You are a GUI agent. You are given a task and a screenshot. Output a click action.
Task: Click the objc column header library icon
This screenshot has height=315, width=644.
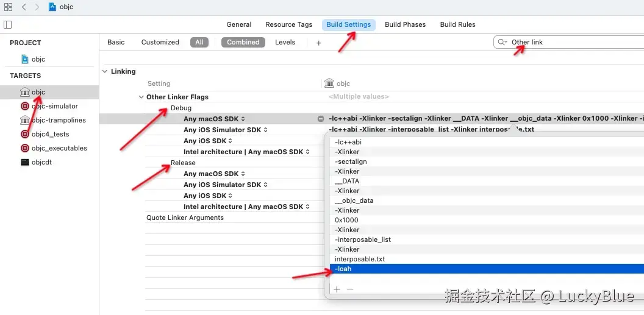(329, 83)
